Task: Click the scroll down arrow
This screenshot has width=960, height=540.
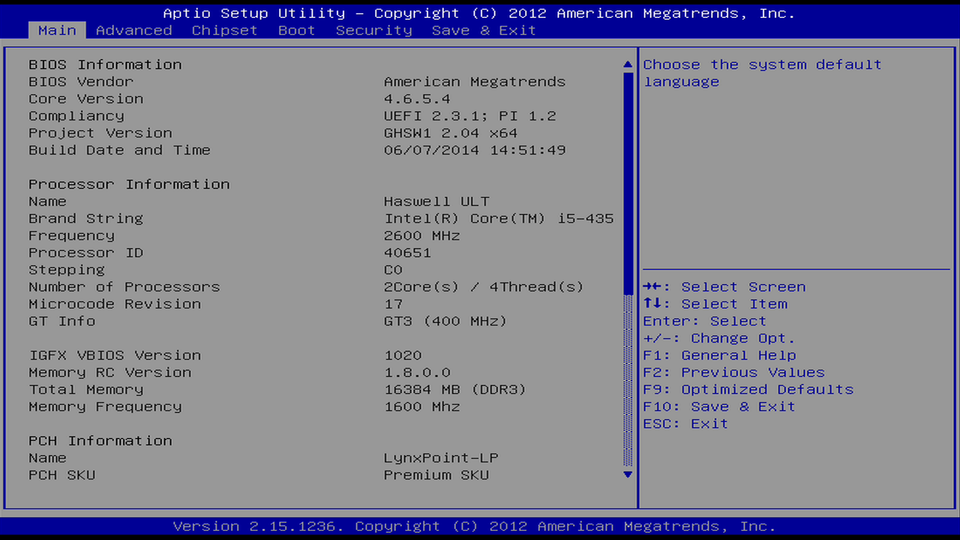Action: (x=628, y=474)
